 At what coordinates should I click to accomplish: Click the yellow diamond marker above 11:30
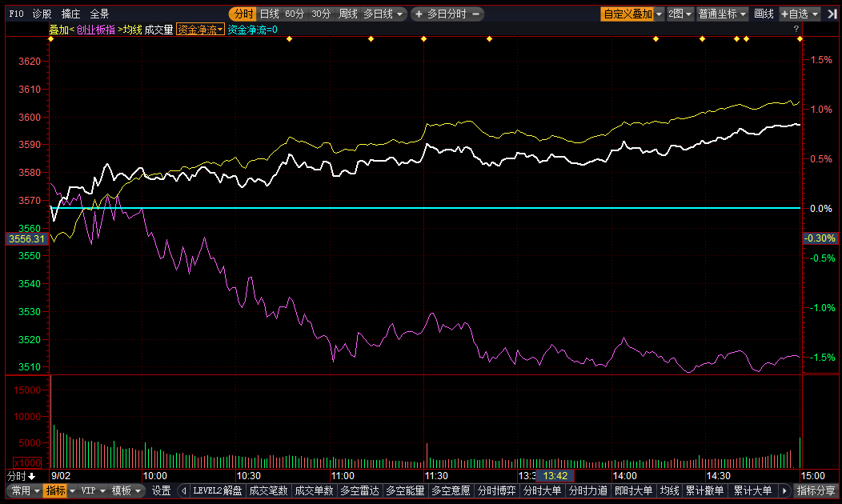tap(423, 38)
